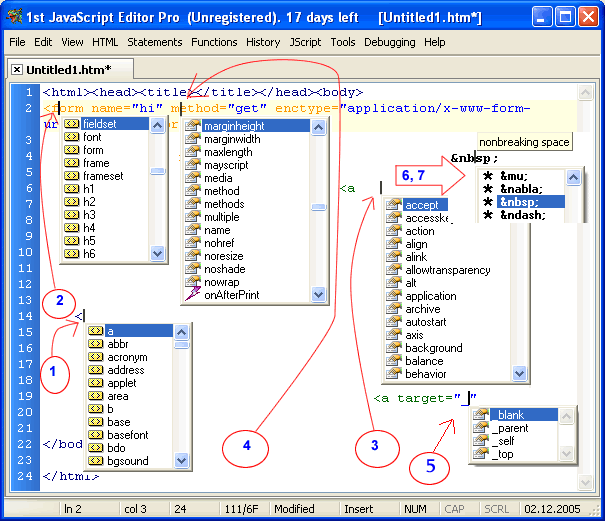Select 'acronym' in the tag list
Screen dimensions: 605x521
point(127,357)
